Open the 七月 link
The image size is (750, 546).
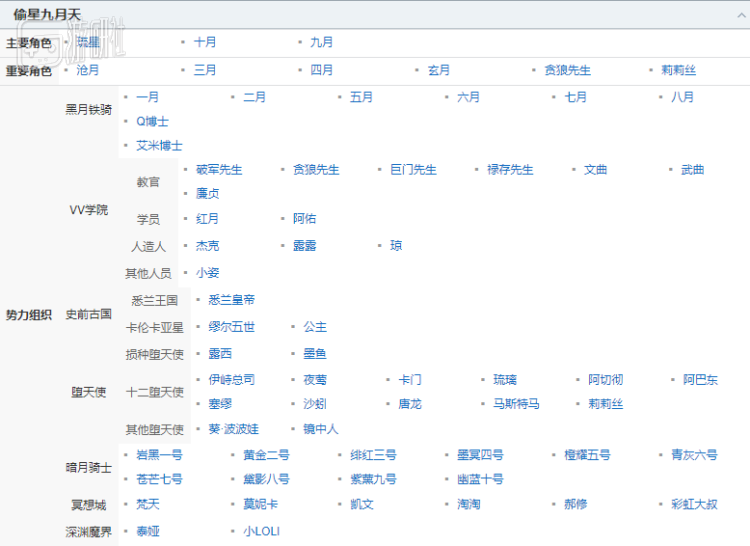click(x=575, y=97)
